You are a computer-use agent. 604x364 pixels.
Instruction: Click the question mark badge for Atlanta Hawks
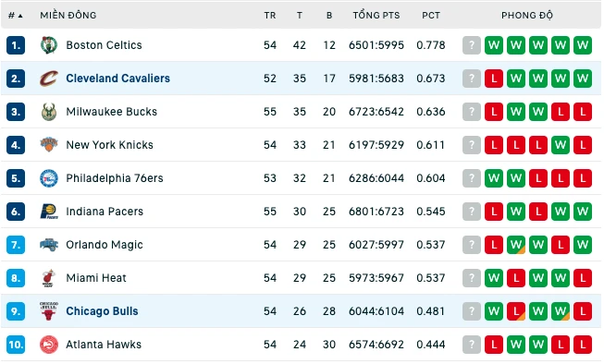[x=472, y=345]
